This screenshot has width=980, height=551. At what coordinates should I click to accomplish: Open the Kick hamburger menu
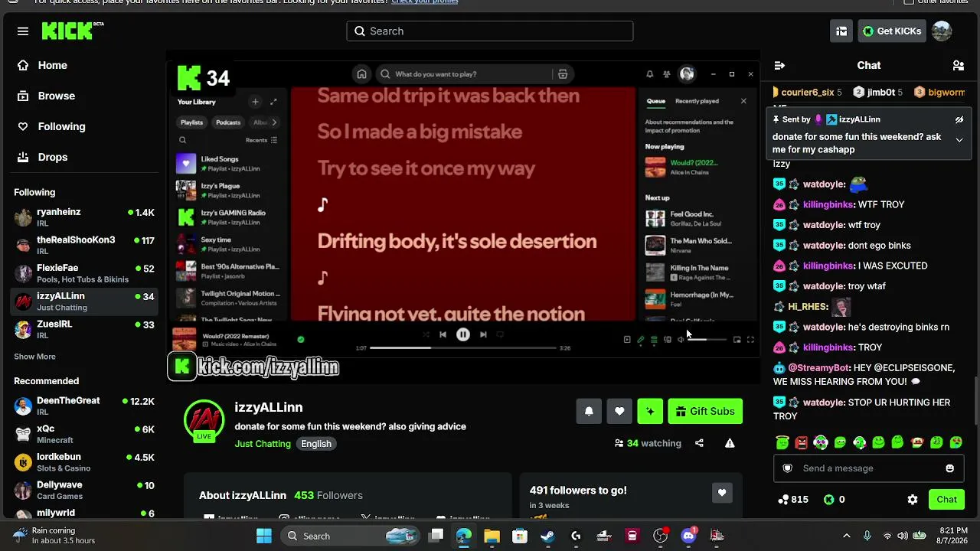(x=23, y=31)
